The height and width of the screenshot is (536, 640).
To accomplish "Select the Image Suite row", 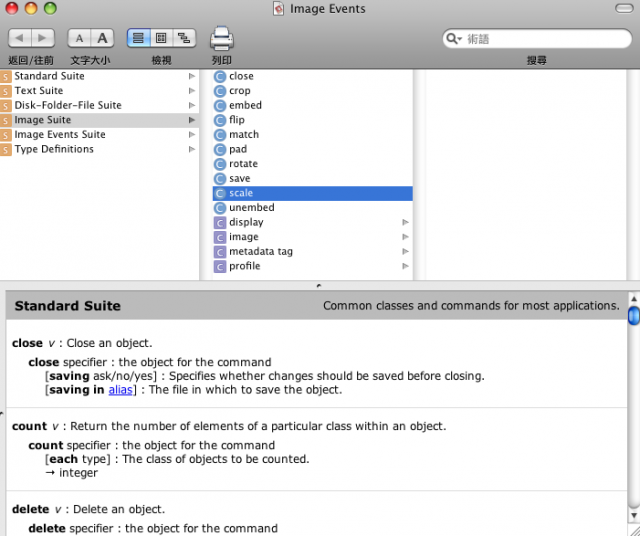I will 99,120.
